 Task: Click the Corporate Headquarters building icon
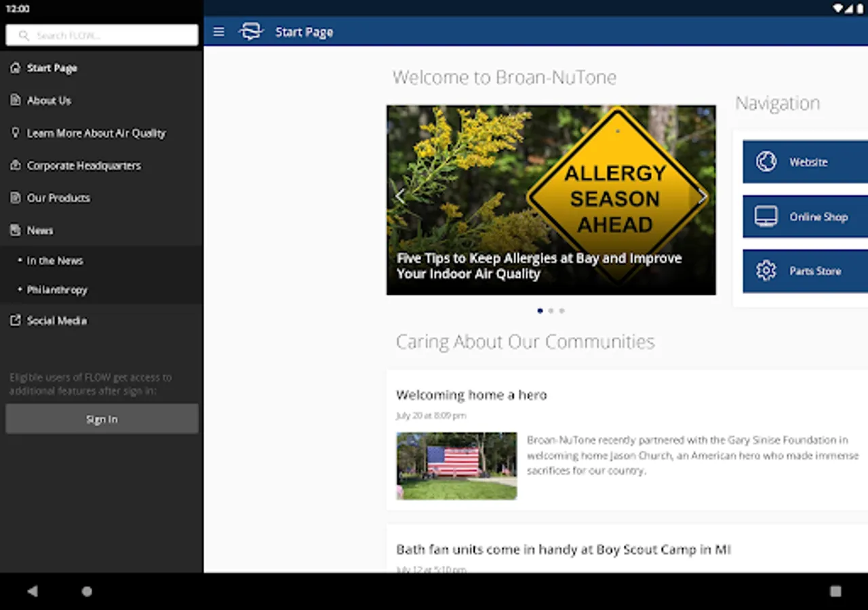[16, 165]
